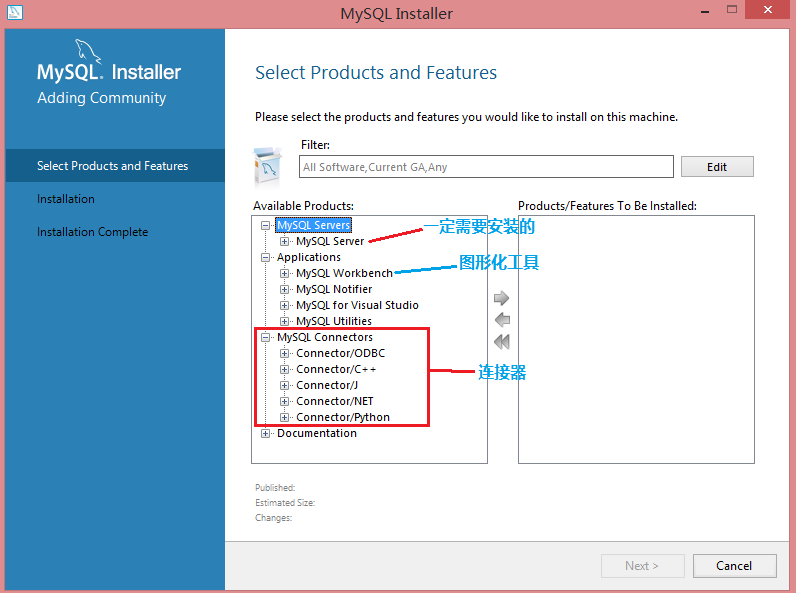Expand the Connector/Python node

click(284, 417)
